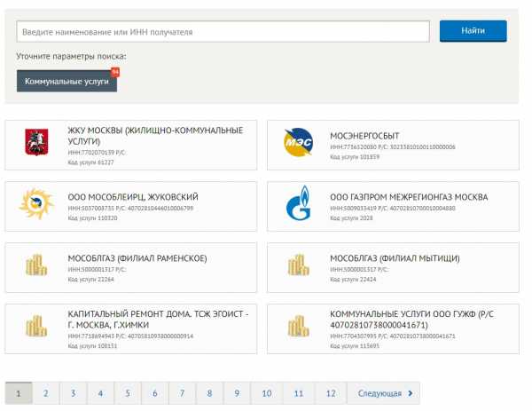Open МОСОБЛГАЗ (ФИЛИАЛ РАМЕНСКОЕ)
The height and width of the screenshot is (411, 532).
pos(131,268)
